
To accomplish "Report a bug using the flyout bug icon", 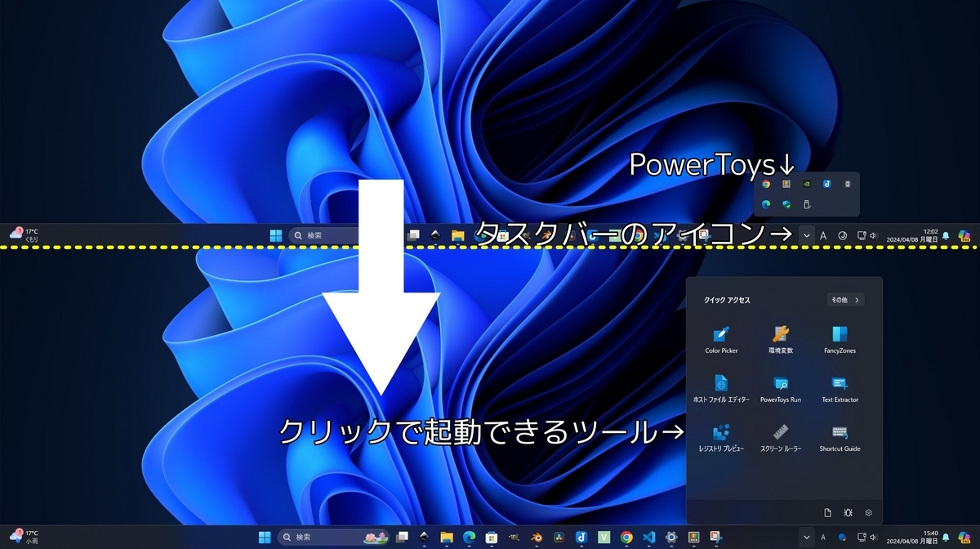I will (847, 512).
